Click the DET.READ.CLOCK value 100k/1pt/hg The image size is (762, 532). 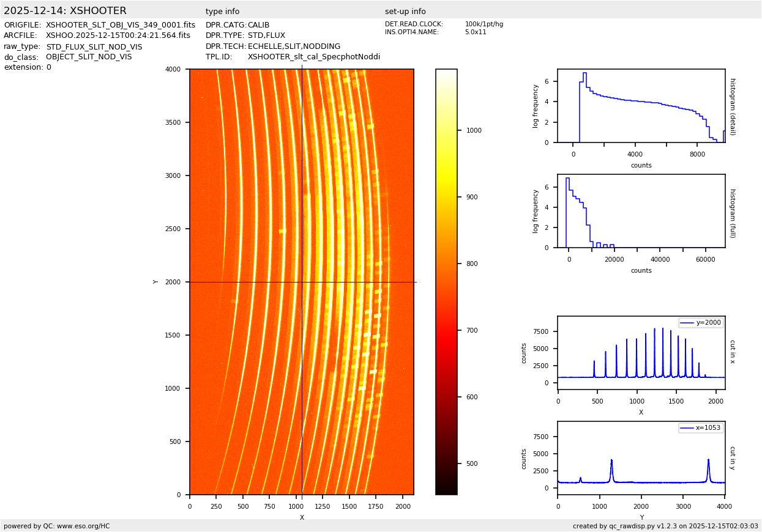[484, 24]
